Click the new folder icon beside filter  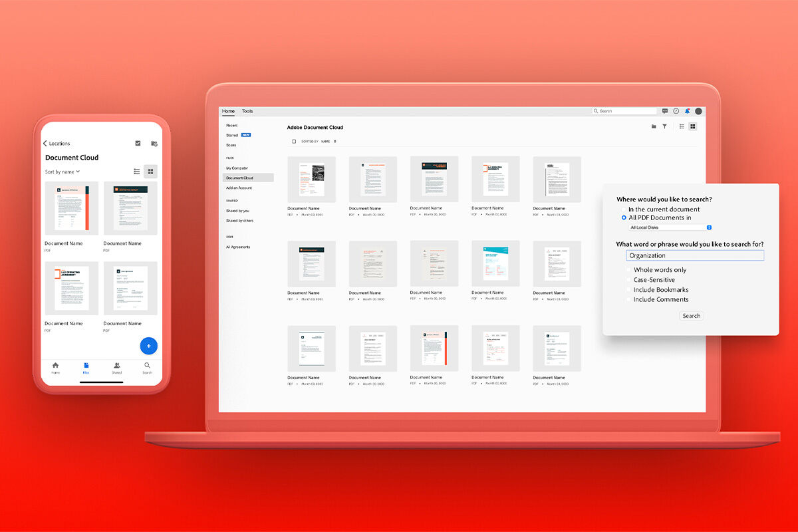[x=654, y=126]
